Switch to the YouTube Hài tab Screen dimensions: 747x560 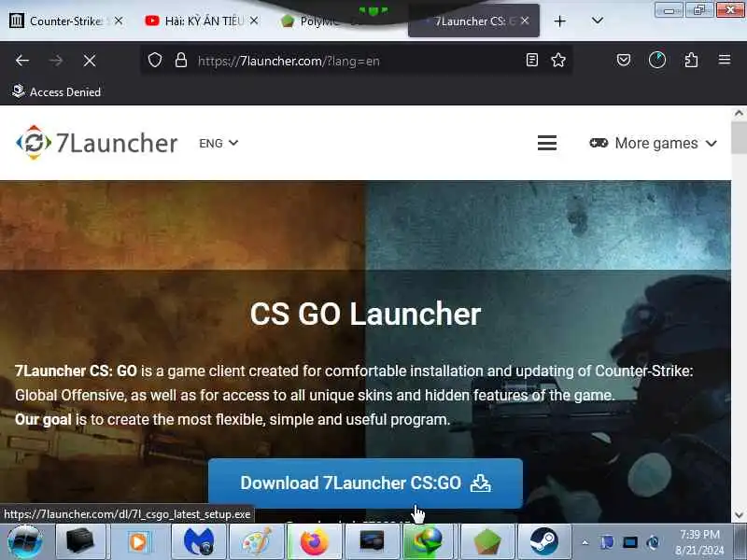204,21
